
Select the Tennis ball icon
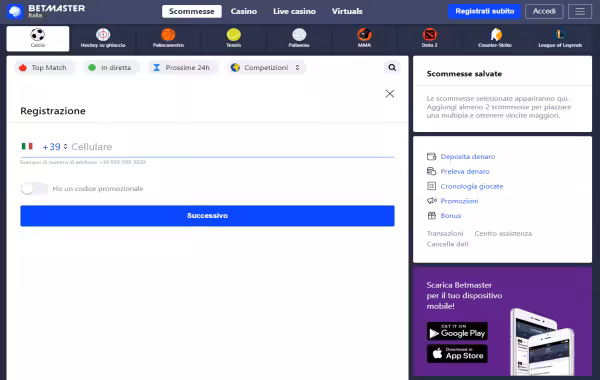[233, 35]
